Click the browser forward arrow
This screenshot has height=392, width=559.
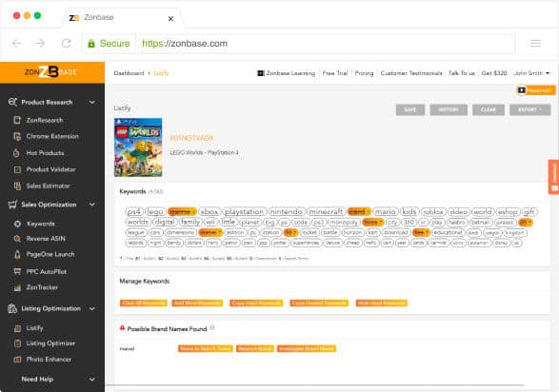(x=40, y=44)
